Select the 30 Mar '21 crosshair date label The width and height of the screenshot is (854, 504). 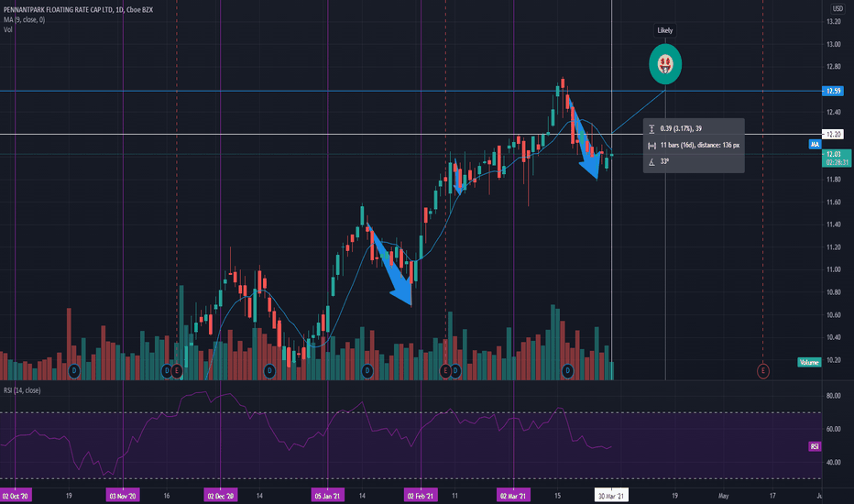pyautogui.click(x=611, y=496)
